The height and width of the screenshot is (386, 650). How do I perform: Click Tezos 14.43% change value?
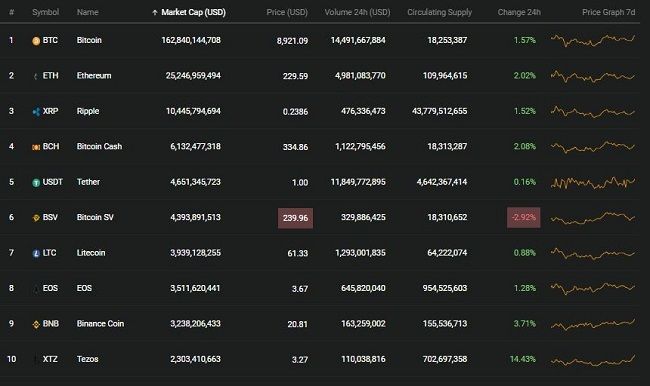tap(523, 359)
